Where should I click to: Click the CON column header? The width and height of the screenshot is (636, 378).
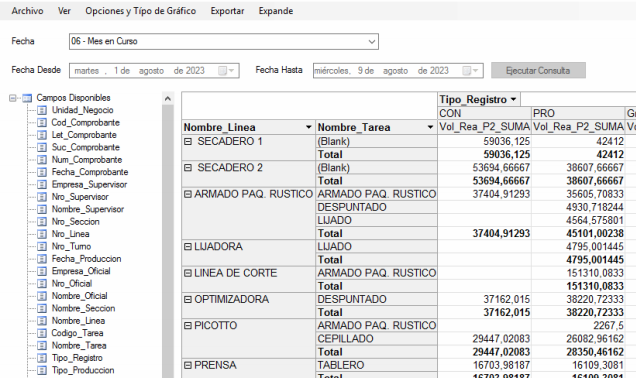485,113
